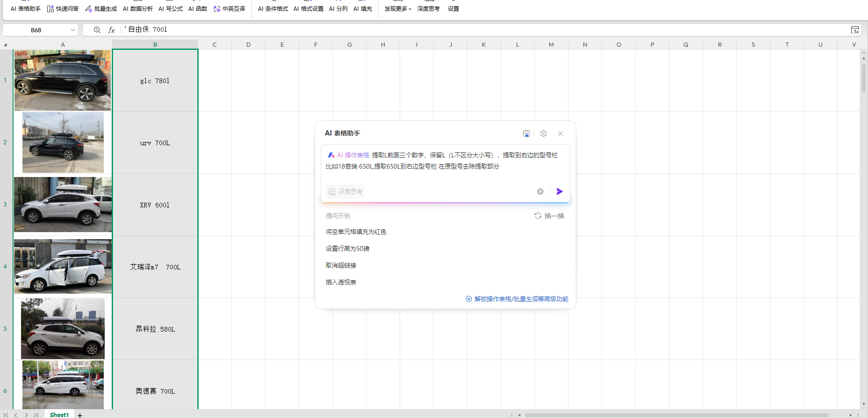Screen dimensions: 868x418
Task: Click the vertical scrollbar thumb
Action: coord(864,77)
